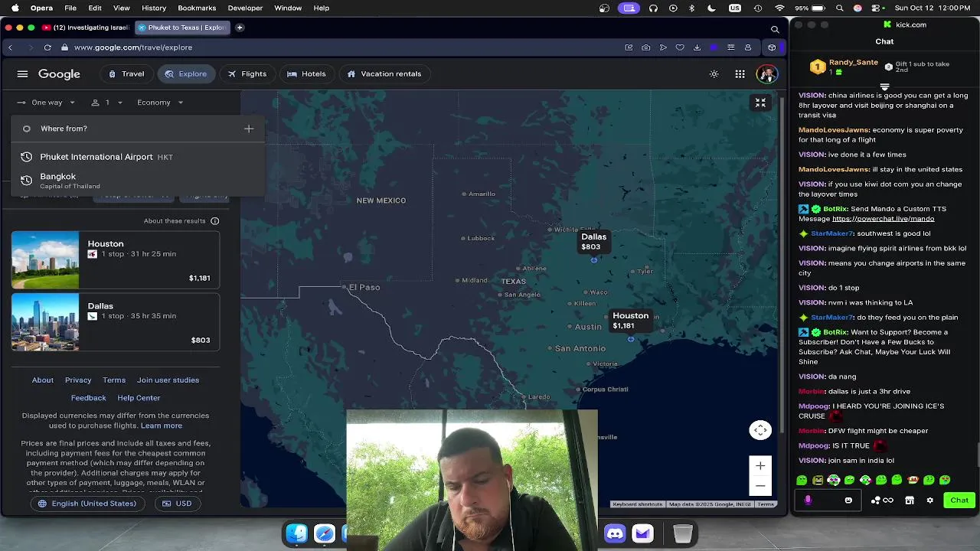Open English (United States) language selector
The image size is (980, 551).
coord(87,504)
